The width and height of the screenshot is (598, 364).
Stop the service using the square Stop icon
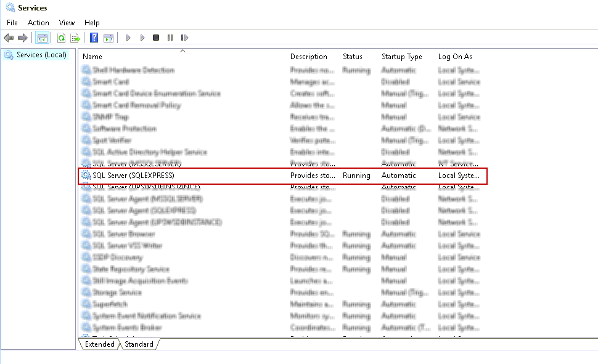[x=156, y=38]
